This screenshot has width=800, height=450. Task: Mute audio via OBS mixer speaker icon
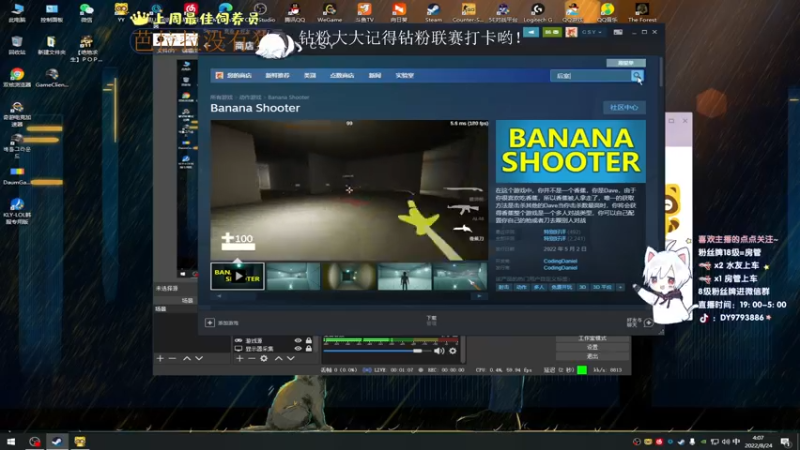coord(439,351)
